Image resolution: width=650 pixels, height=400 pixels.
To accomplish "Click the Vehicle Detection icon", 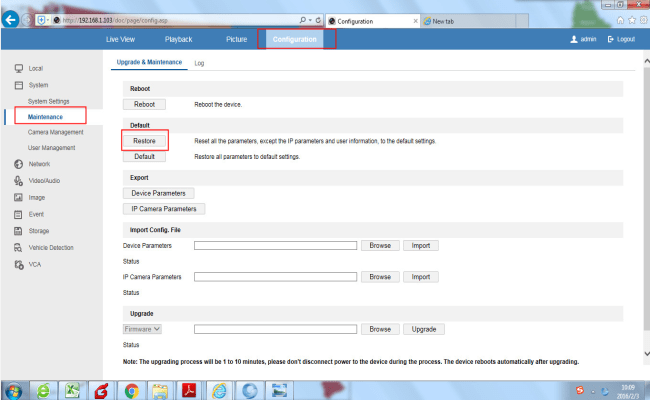I will [x=18, y=247].
